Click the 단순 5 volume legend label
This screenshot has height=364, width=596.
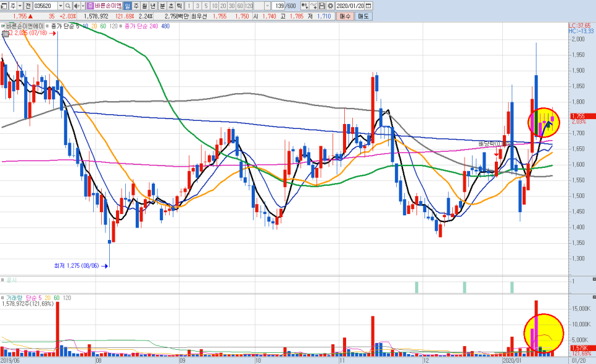coord(33,298)
